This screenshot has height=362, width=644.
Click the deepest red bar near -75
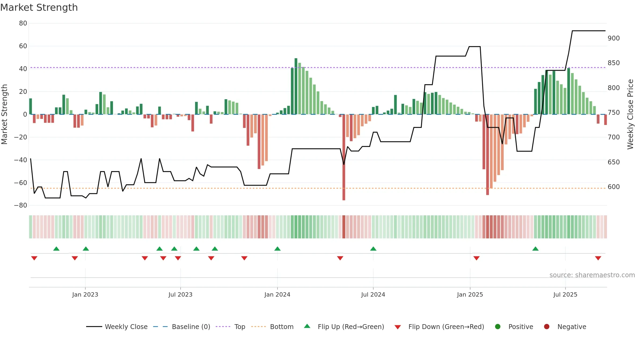point(344,157)
